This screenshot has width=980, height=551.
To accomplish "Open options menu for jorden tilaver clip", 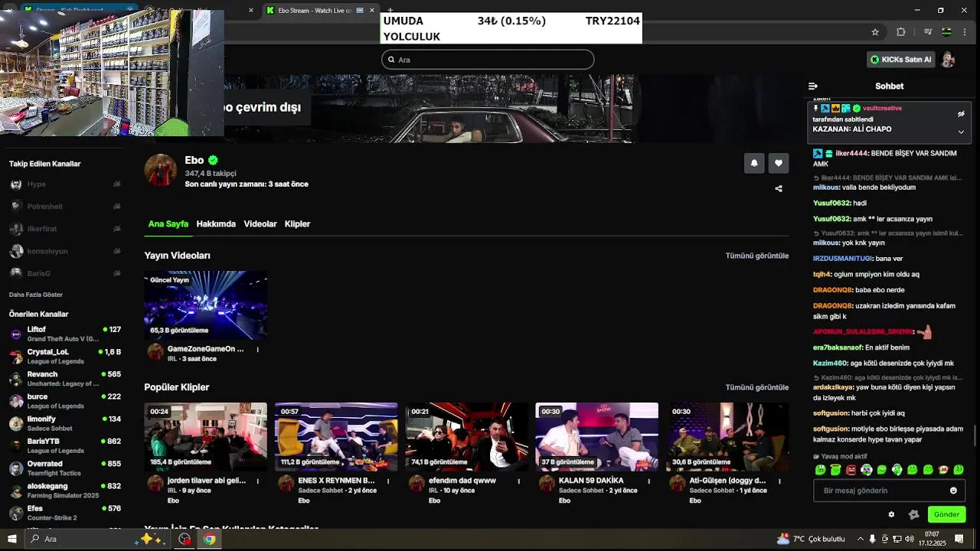I will [x=257, y=481].
